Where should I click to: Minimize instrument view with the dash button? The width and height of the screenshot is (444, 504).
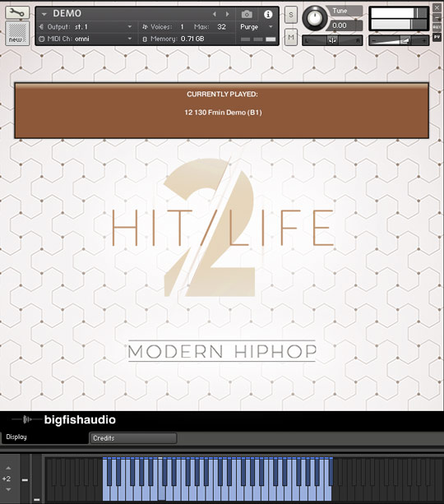point(437,18)
